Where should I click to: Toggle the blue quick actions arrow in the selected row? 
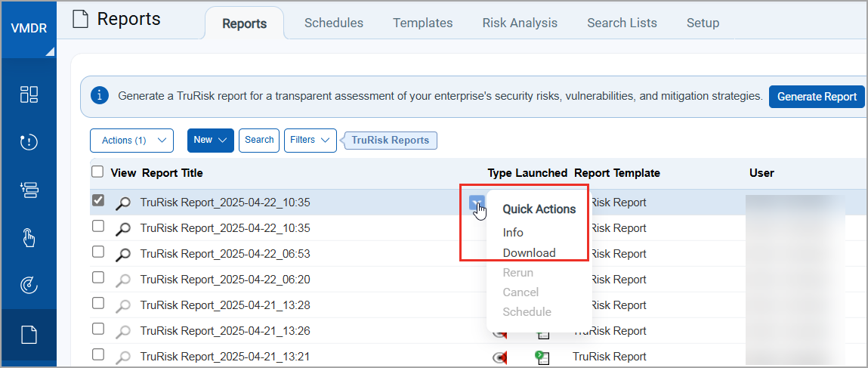click(x=477, y=203)
